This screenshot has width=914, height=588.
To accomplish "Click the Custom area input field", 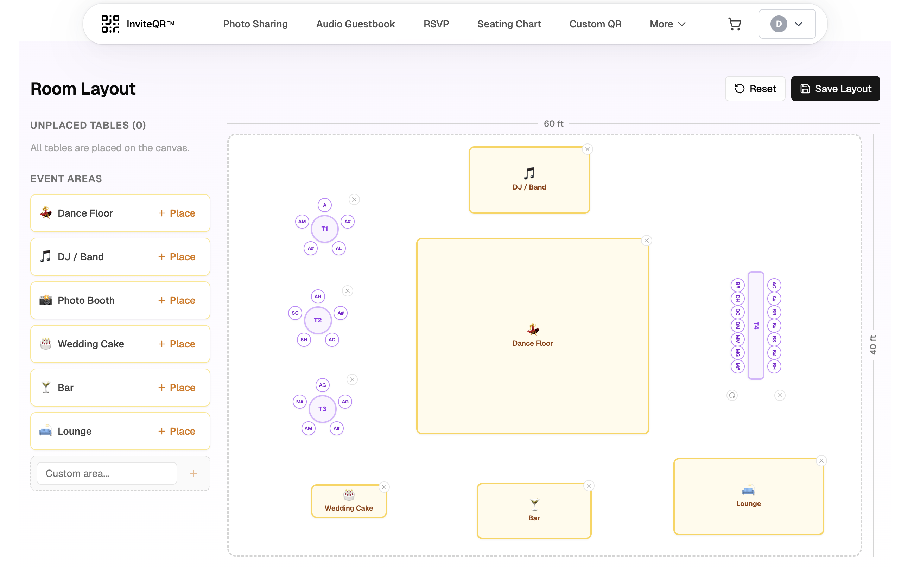I will tap(107, 473).
